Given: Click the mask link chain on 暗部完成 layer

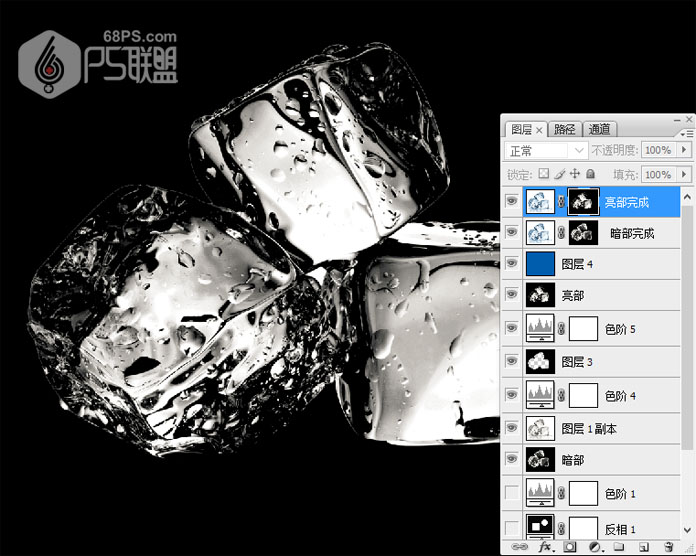Looking at the screenshot, I should [561, 233].
